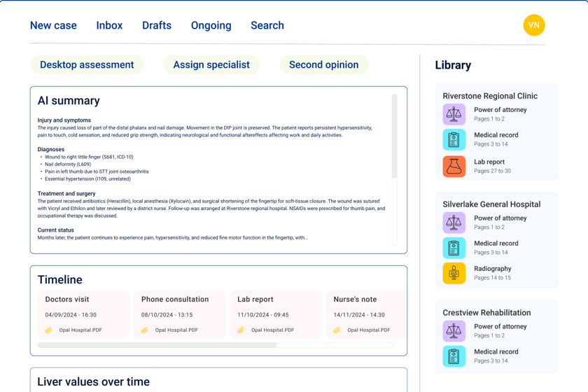The height and width of the screenshot is (392, 588).
Task: Open the Search tab
Action: click(267, 25)
